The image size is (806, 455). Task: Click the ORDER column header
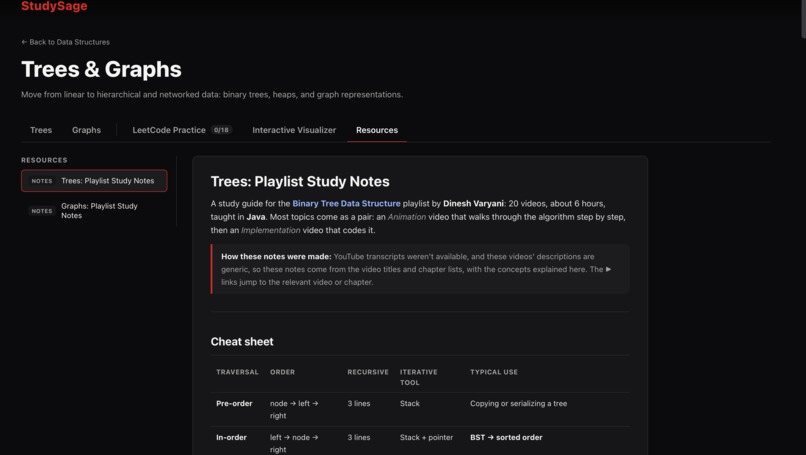click(x=283, y=372)
